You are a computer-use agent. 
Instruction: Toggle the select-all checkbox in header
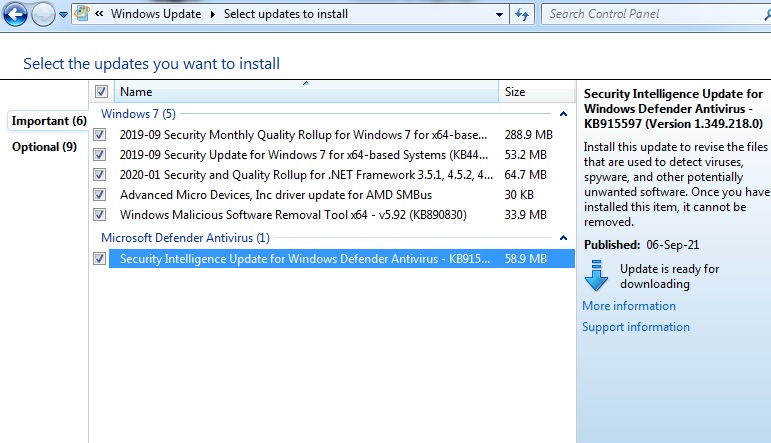click(x=101, y=91)
